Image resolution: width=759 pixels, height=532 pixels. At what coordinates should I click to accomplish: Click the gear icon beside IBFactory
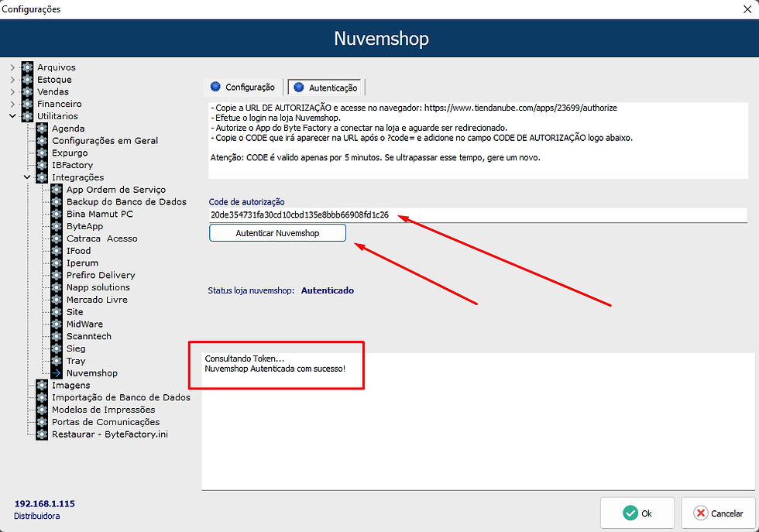point(42,165)
